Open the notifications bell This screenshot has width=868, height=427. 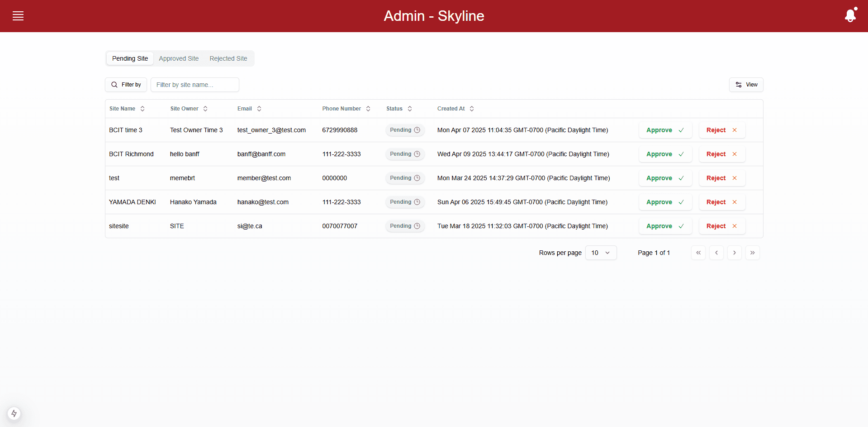click(x=850, y=16)
